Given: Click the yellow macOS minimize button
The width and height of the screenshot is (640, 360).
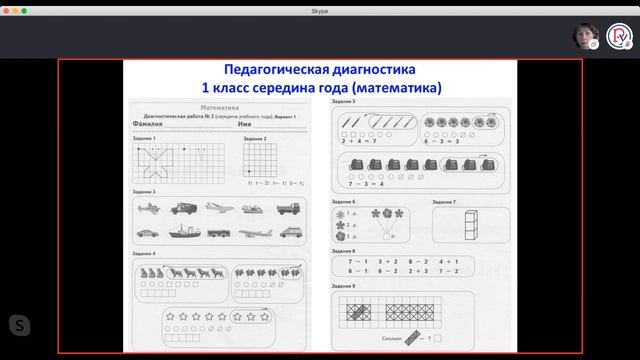Looking at the screenshot, I should click(x=15, y=11).
